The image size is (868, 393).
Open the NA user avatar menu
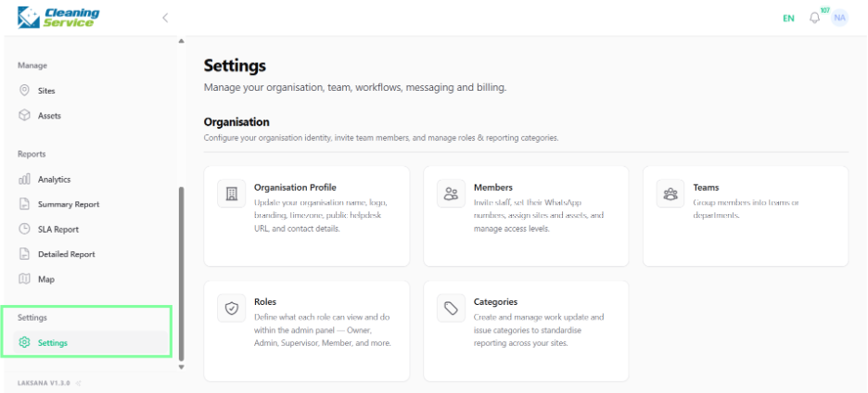point(840,18)
